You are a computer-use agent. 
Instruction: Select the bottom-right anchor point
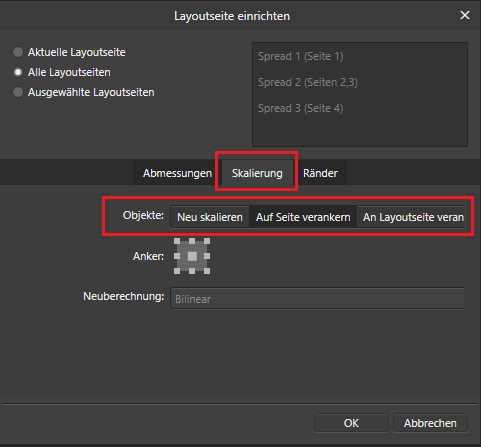click(207, 271)
